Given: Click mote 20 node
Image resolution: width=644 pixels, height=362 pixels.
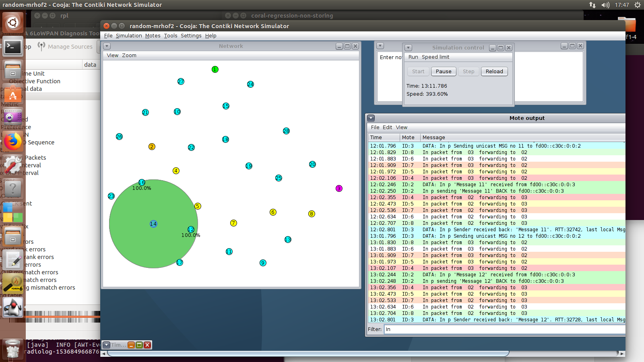Looking at the screenshot, I should (312, 165).
